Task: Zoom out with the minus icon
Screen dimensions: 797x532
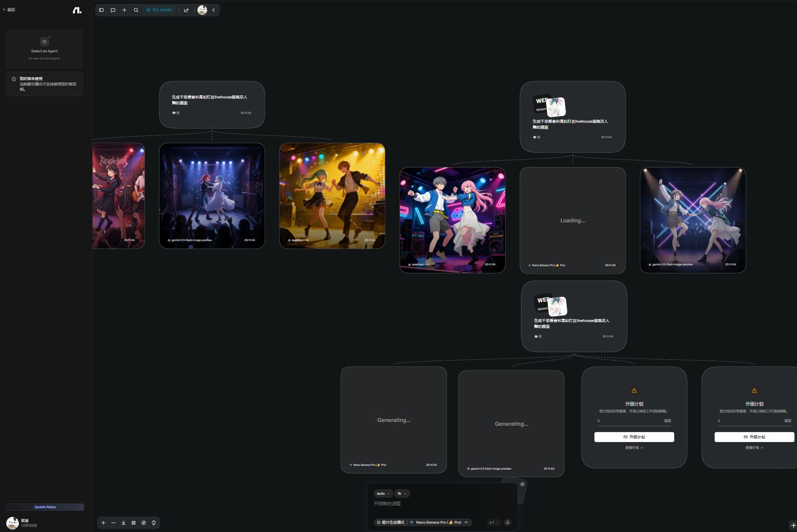Action: click(113, 523)
